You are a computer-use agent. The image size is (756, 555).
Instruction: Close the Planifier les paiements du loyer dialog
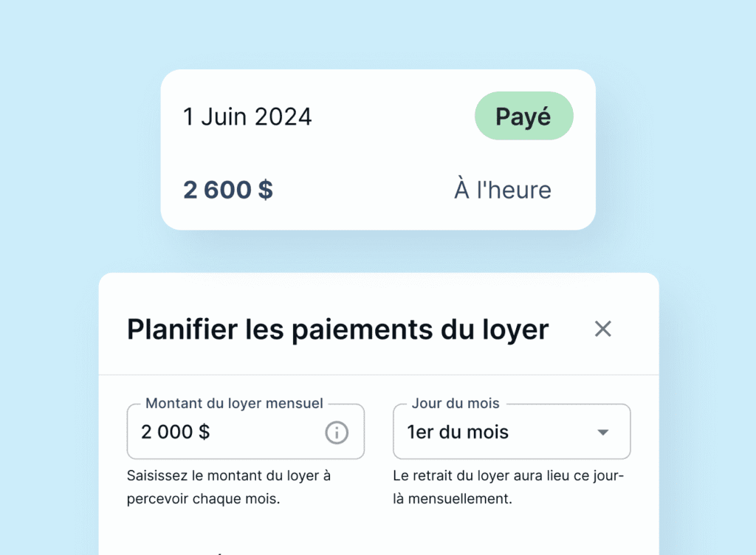(603, 329)
